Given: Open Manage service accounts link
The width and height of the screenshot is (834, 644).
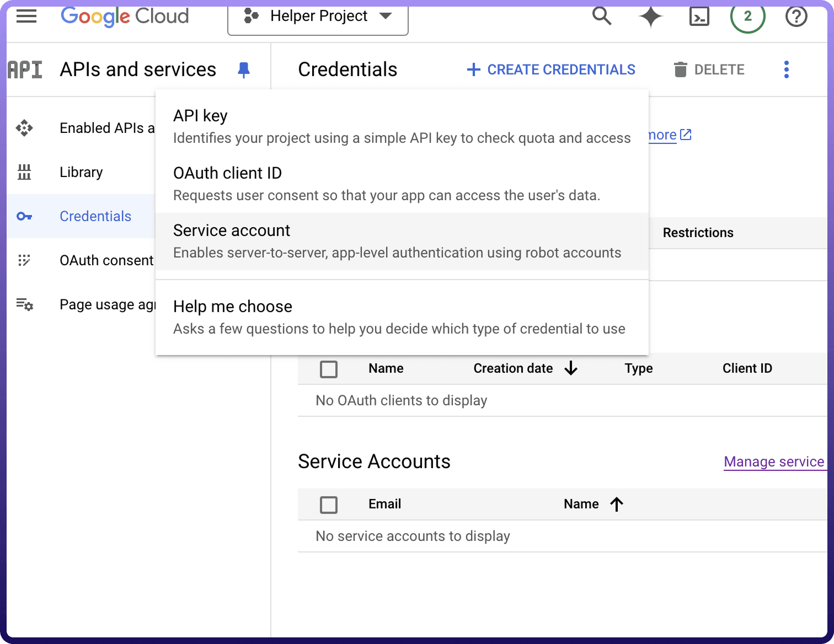Looking at the screenshot, I should [774, 461].
